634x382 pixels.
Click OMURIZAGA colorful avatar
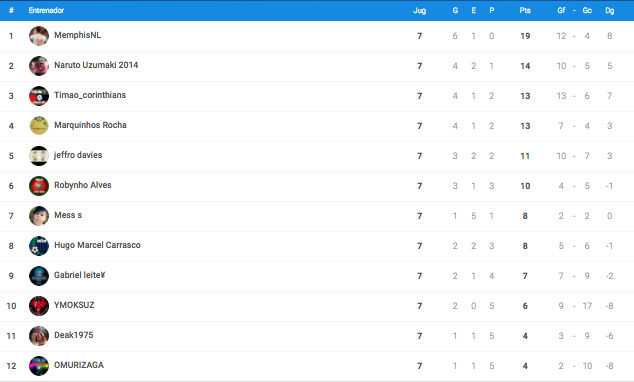click(39, 366)
